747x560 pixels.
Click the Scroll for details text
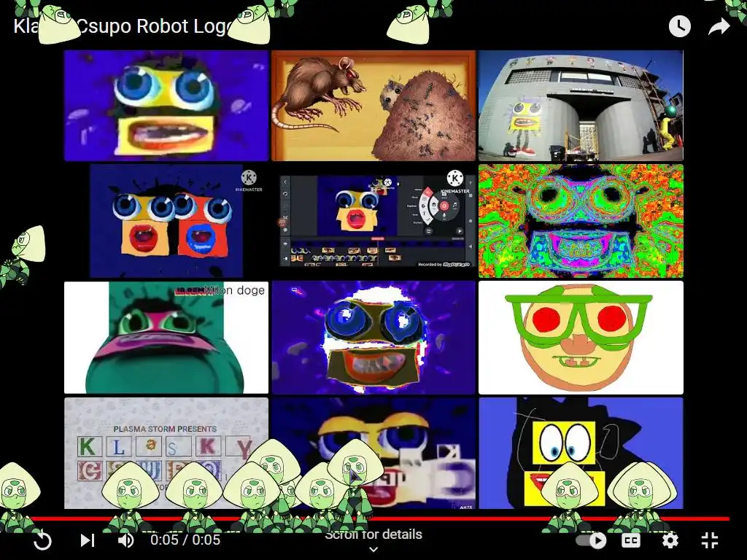tap(373, 534)
